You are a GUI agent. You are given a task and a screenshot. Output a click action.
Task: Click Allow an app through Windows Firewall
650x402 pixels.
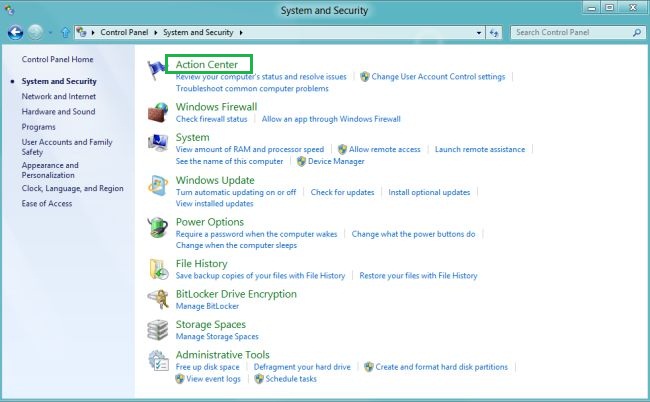pos(331,119)
